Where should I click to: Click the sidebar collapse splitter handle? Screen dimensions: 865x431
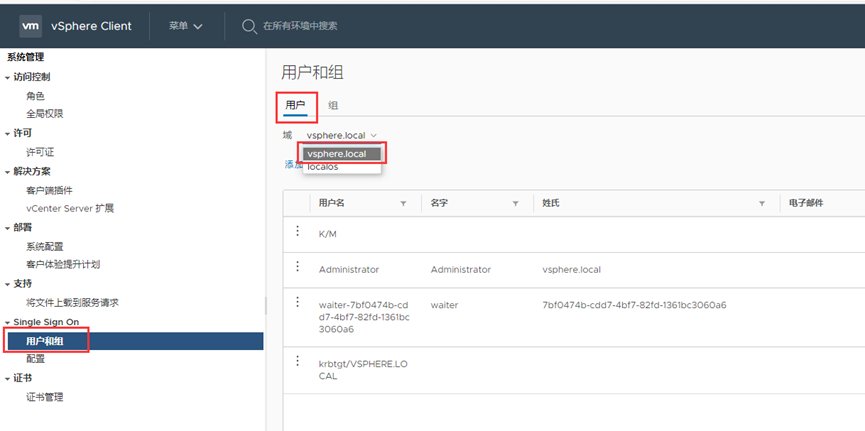point(265,305)
